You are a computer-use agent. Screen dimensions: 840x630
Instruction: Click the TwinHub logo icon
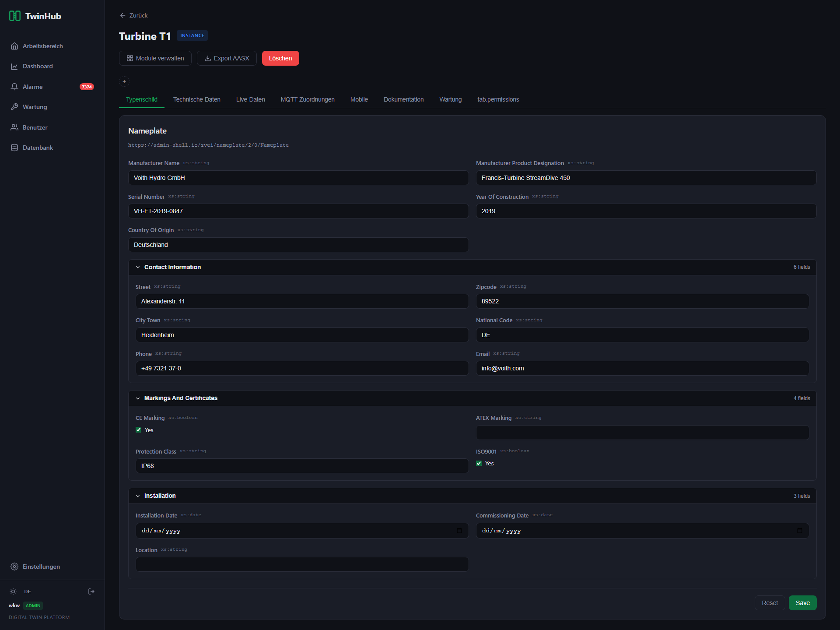pos(14,16)
